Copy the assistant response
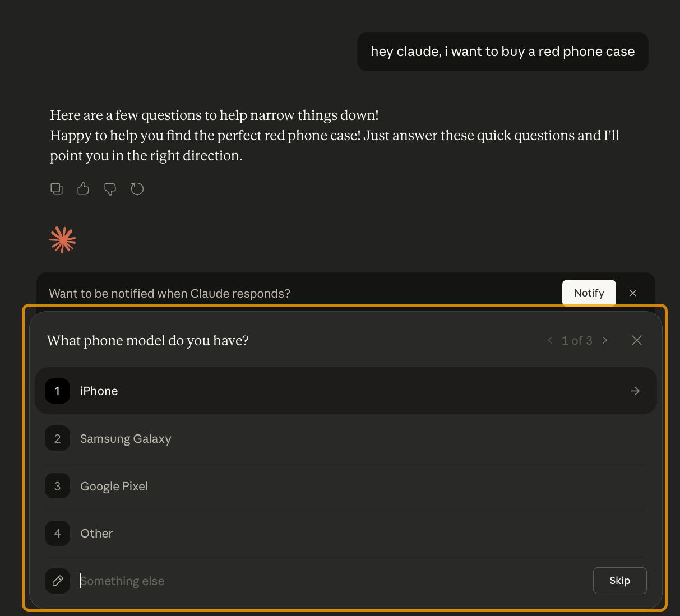Viewport: 680px width, 616px height. (57, 189)
